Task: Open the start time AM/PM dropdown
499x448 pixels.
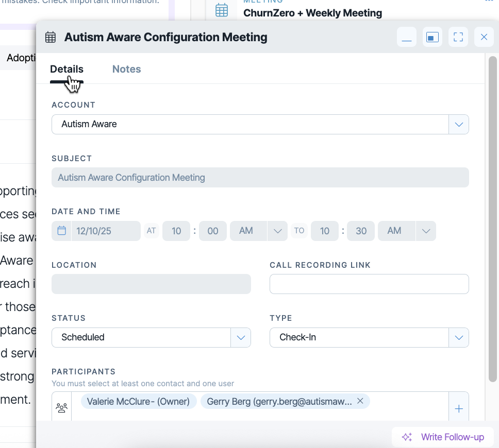Action: tap(278, 231)
